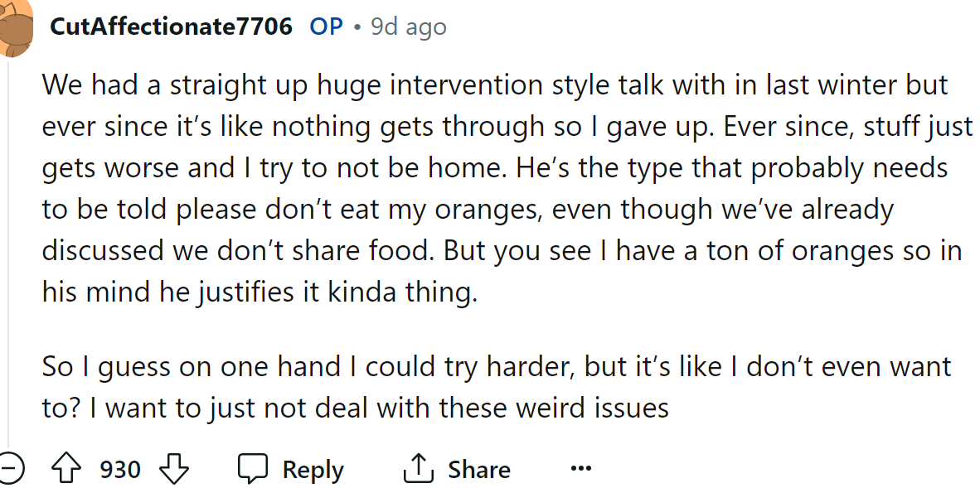
Task: Click the Share upload-arrow icon
Action: click(x=420, y=468)
